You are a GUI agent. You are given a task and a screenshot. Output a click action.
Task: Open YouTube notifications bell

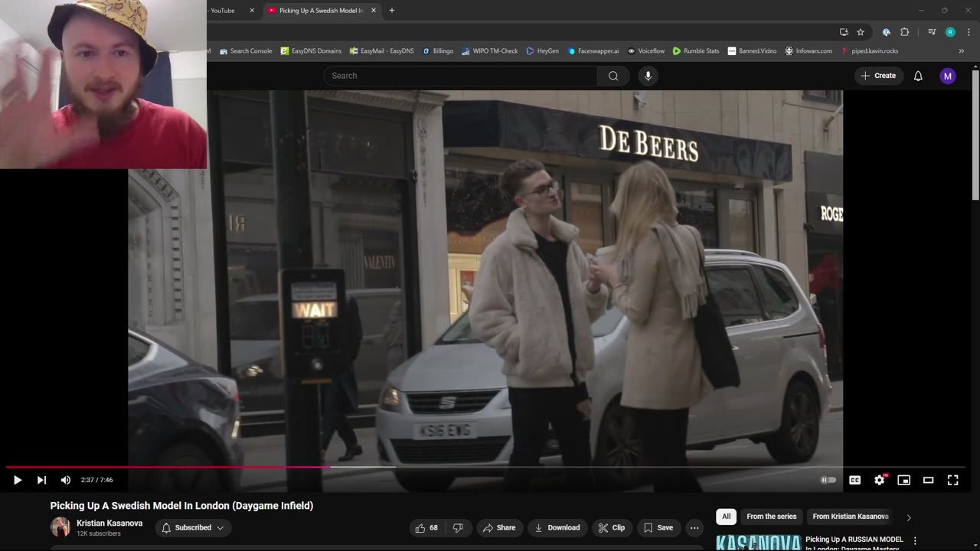coord(918,76)
